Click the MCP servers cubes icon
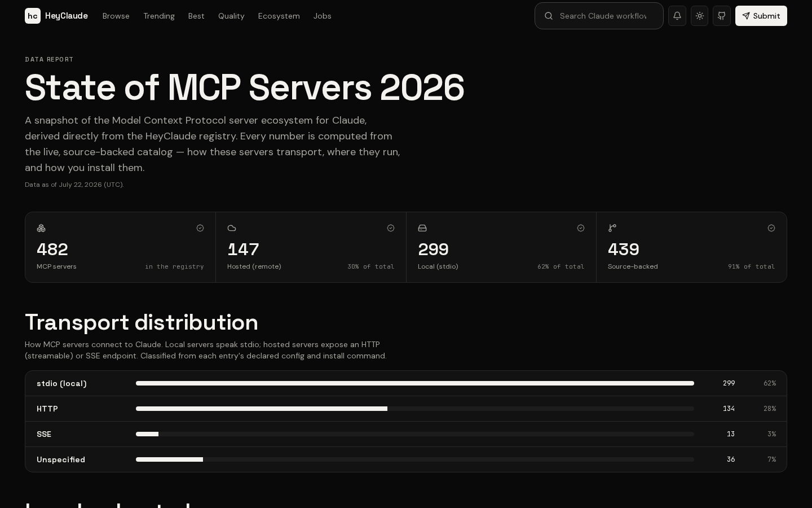 click(41, 228)
